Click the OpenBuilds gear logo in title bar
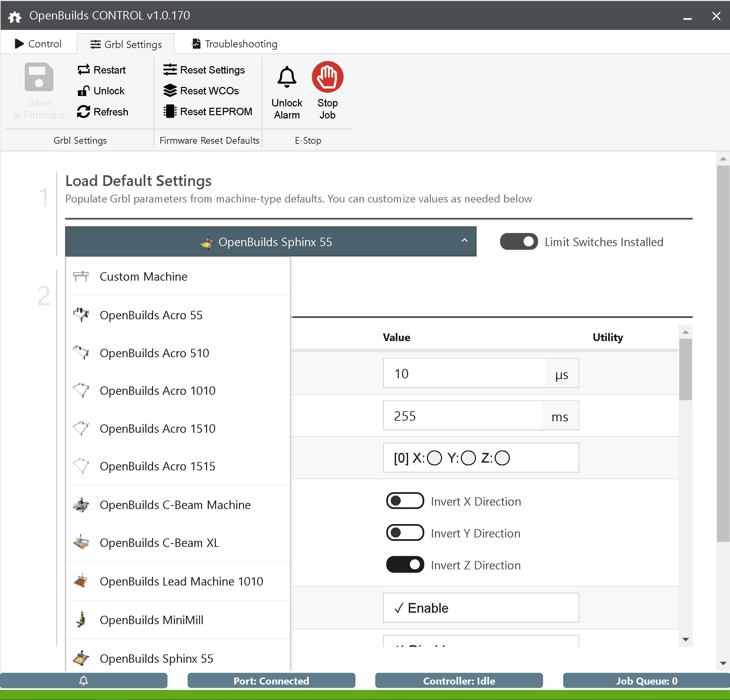This screenshot has height=700, width=730. [x=14, y=16]
